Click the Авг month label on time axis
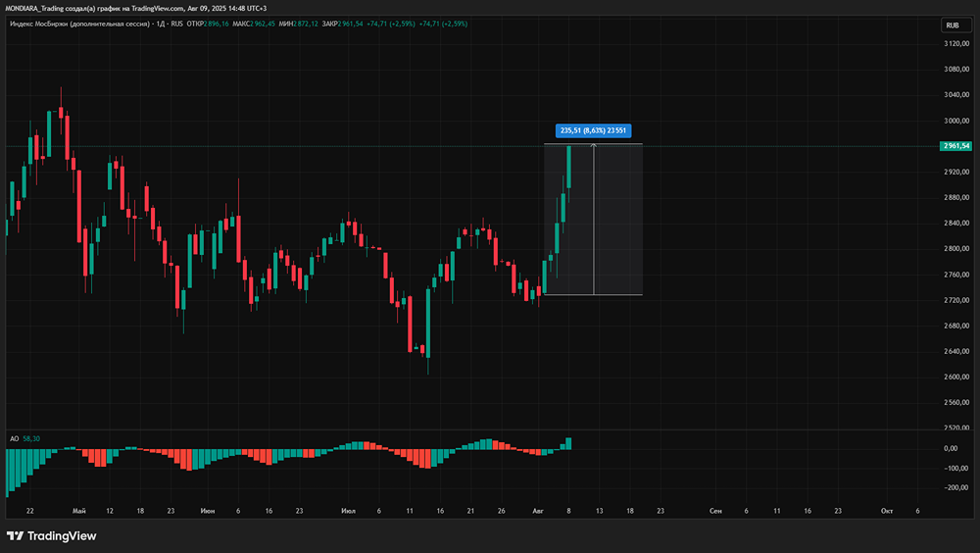 pyautogui.click(x=538, y=511)
